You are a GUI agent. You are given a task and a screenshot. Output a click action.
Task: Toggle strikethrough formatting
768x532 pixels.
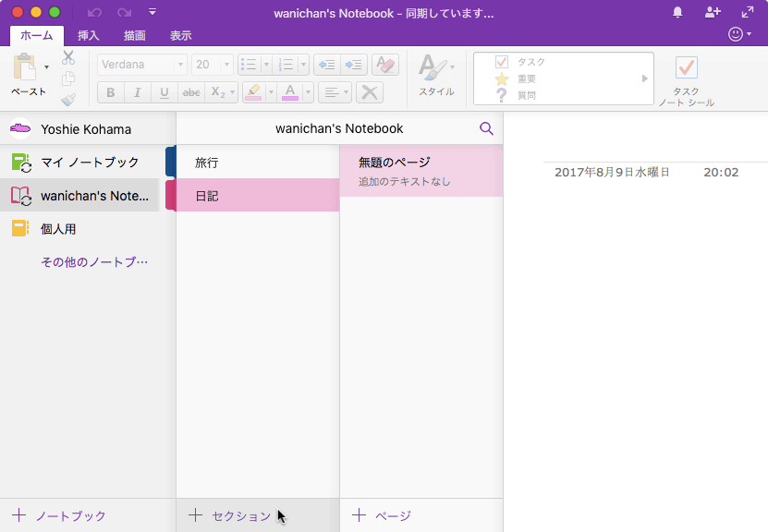coord(191,92)
